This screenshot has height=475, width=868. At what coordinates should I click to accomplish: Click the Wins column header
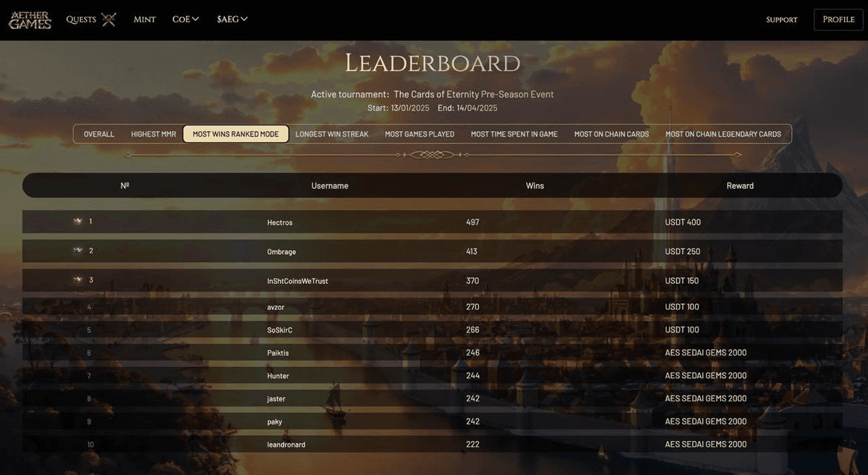pos(535,186)
